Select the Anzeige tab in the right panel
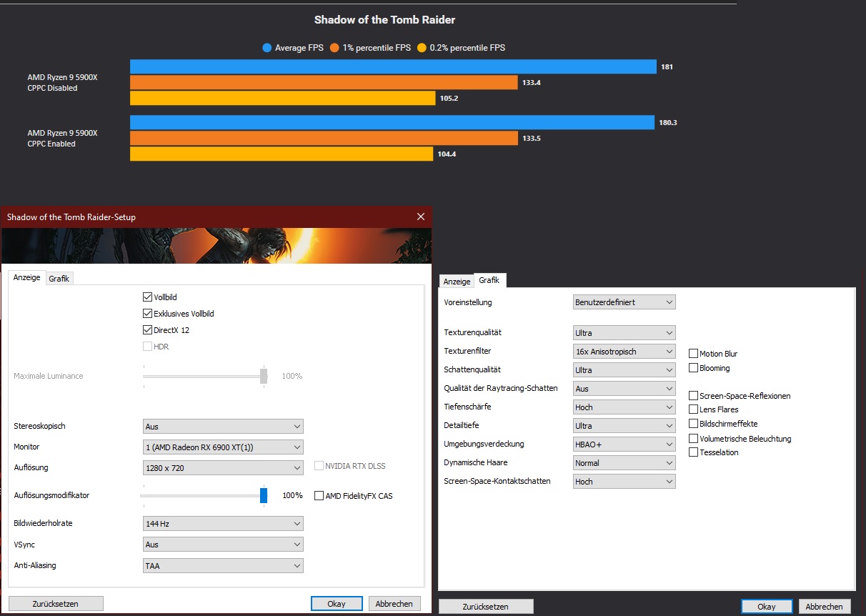Image resolution: width=866 pixels, height=616 pixels. pyautogui.click(x=457, y=282)
